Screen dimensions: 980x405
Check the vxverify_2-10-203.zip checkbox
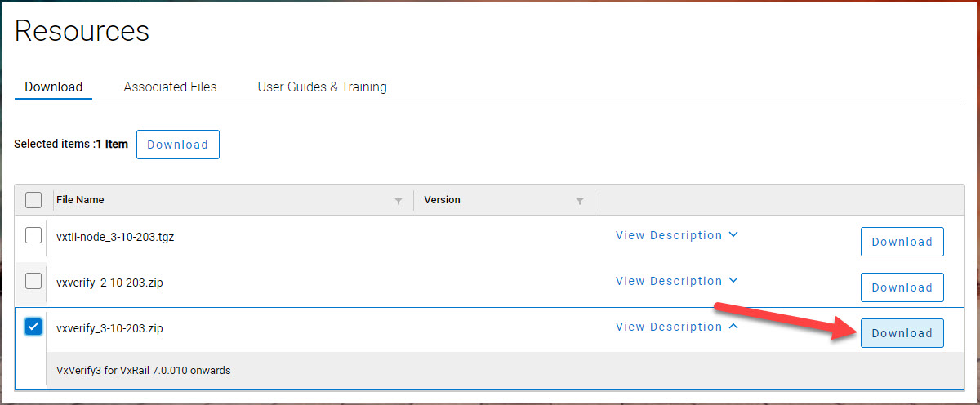coord(33,281)
